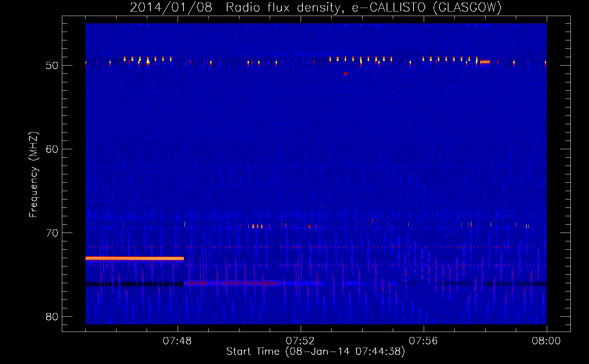Click the 07:48 time tick label
589x364 pixels.
click(x=177, y=341)
